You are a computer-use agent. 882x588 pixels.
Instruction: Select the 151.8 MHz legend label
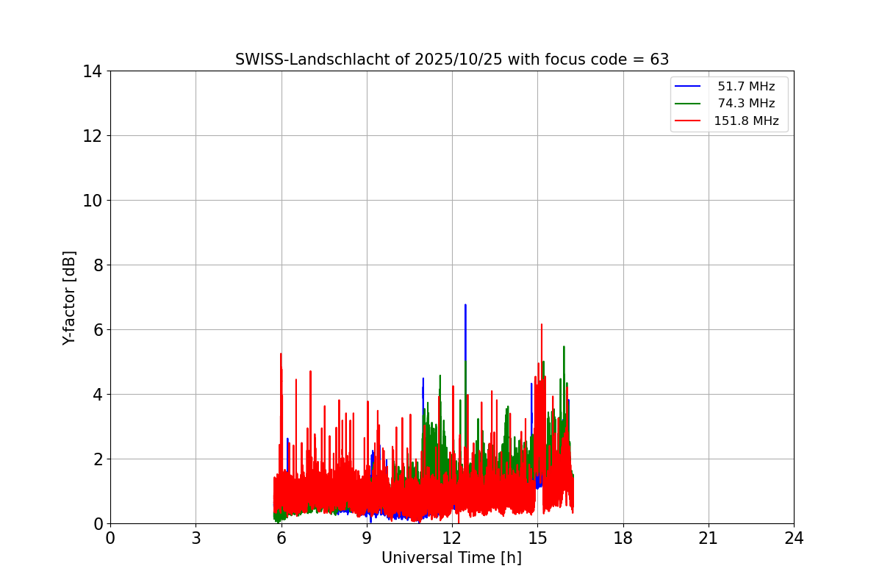point(746,121)
